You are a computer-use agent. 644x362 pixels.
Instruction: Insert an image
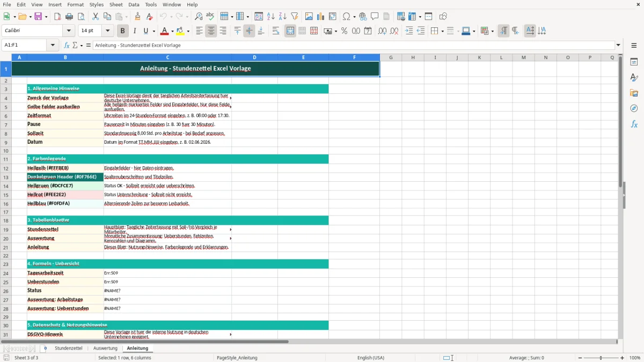[309, 17]
